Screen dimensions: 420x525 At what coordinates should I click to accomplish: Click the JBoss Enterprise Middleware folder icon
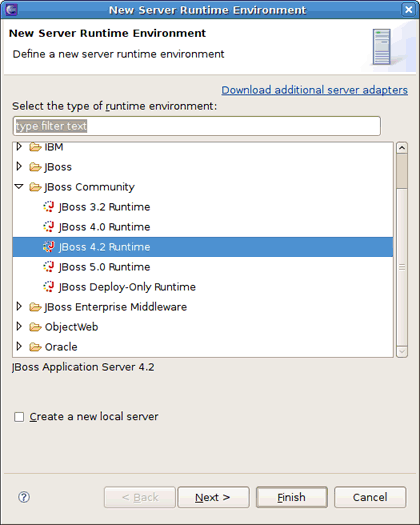coord(35,307)
